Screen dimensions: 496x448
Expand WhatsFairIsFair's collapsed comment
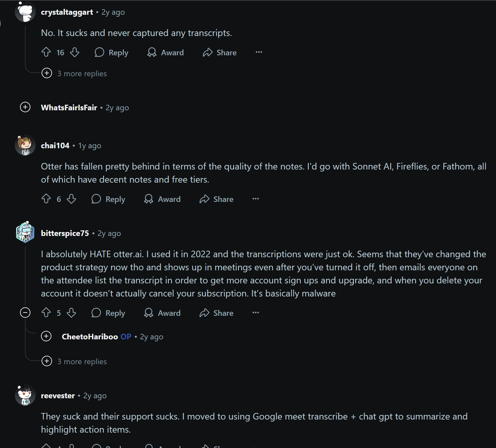[x=25, y=107]
